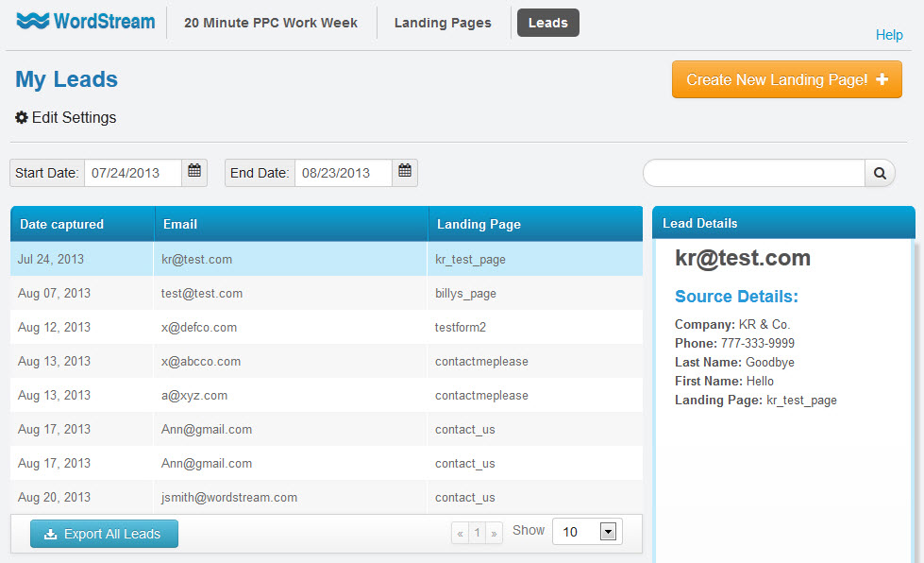Click the First Name: Hello detail

(x=724, y=381)
